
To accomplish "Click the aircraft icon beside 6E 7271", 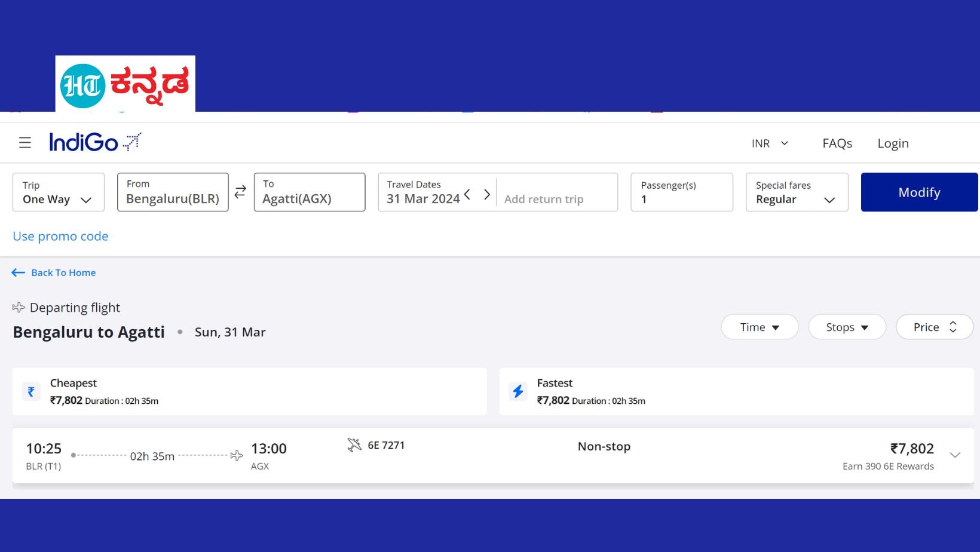I will point(354,445).
